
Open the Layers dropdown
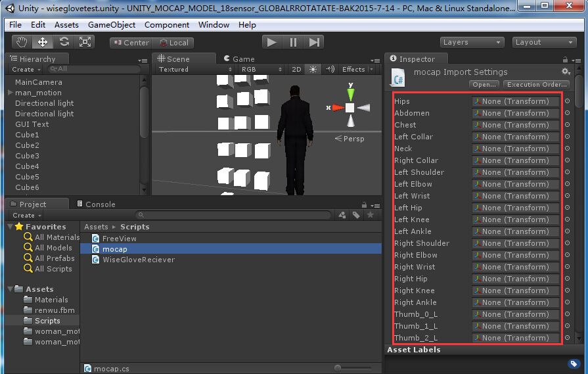coord(471,42)
